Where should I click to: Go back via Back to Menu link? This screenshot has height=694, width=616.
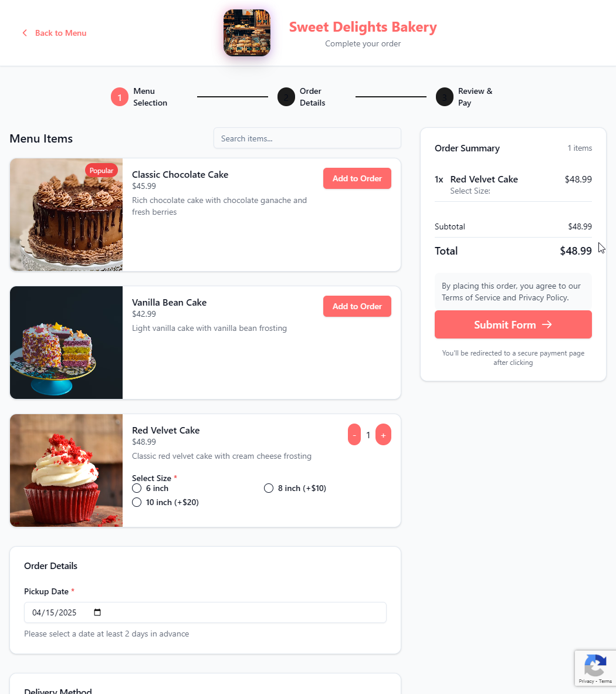point(60,33)
